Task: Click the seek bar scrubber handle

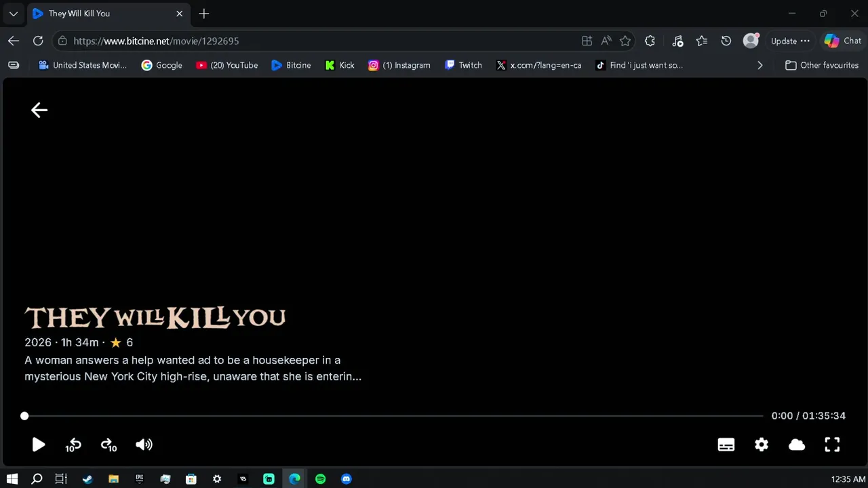Action: pyautogui.click(x=24, y=416)
